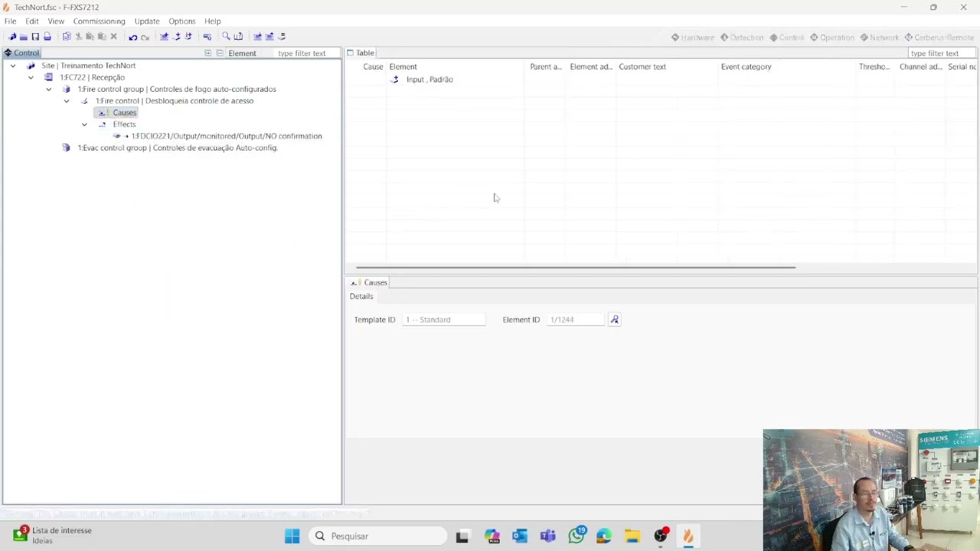Select the Causes tab in detail pane
The height and width of the screenshot is (551, 980).
(370, 282)
